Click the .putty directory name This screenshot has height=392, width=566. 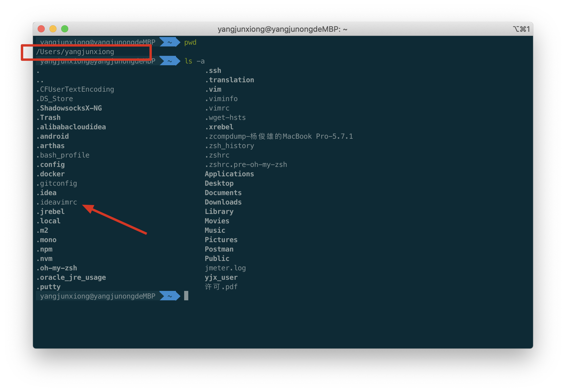[x=48, y=287]
